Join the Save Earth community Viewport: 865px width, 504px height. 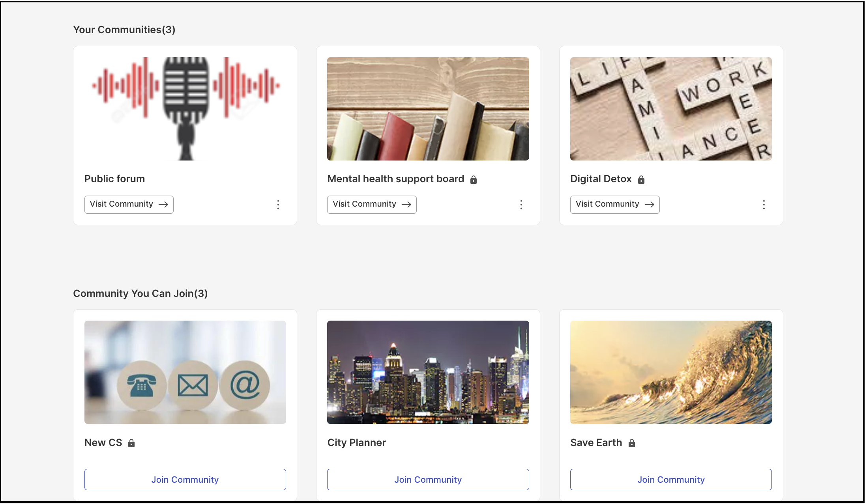(671, 480)
